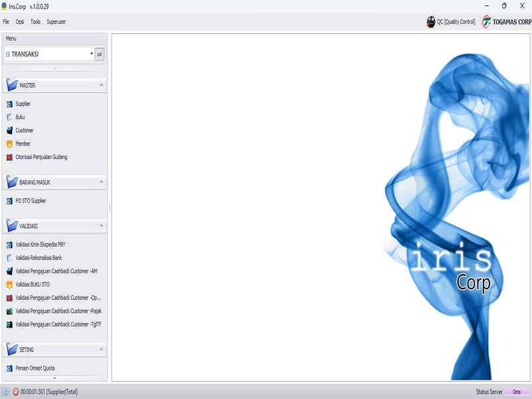Image resolution: width=532 pixels, height=399 pixels.
Task: Collapse the SETING section
Action: [x=101, y=349]
